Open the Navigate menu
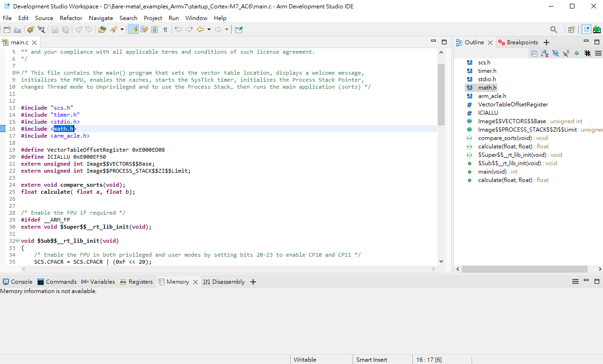The width and height of the screenshot is (603, 364). point(101,18)
